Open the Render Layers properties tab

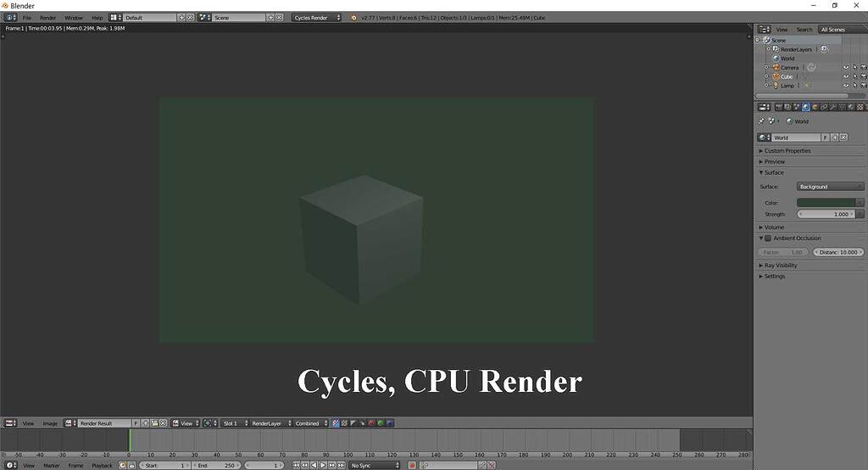(787, 107)
